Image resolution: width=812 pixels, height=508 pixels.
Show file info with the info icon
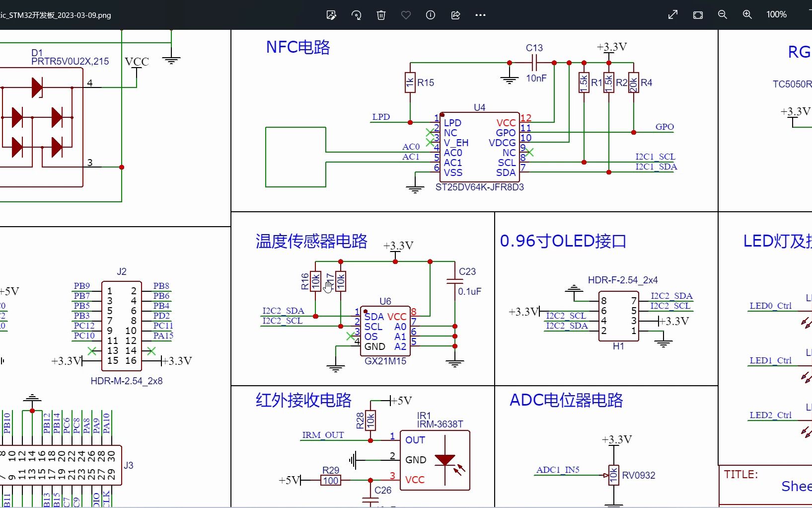pos(431,15)
